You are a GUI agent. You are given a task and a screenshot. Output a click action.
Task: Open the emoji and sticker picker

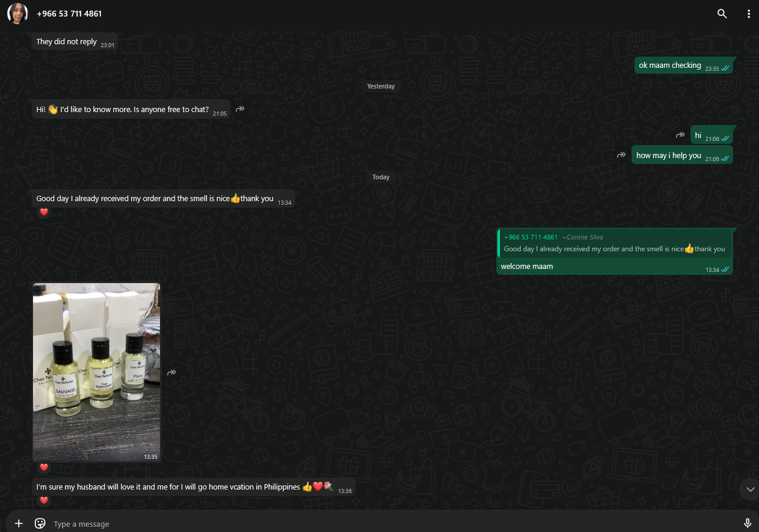(x=40, y=523)
